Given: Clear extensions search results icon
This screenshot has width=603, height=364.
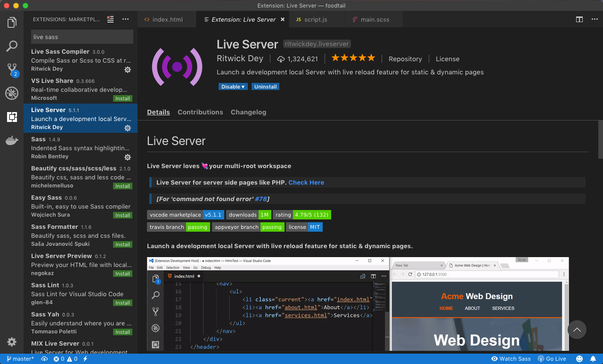Looking at the screenshot, I should pyautogui.click(x=110, y=19).
